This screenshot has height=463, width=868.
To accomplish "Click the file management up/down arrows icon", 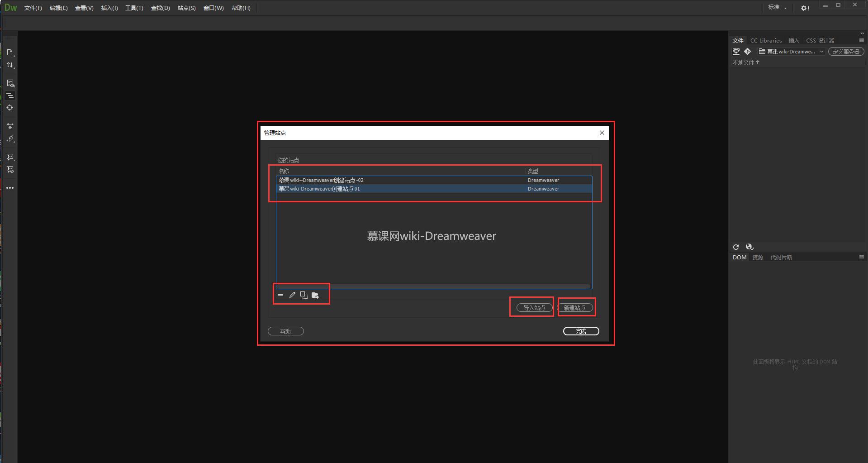I will click(10, 65).
